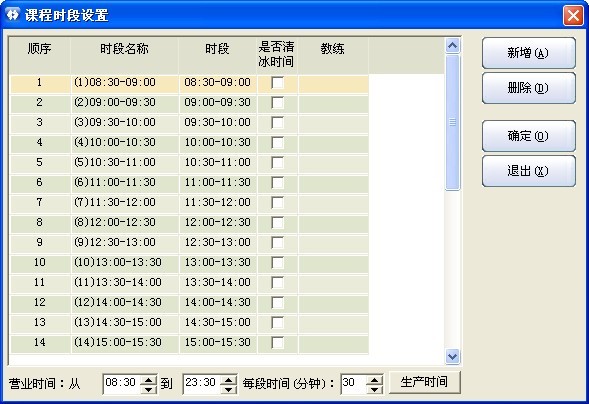The height and width of the screenshot is (404, 589).
Task: Increase minutes per segment value
Action: [x=375, y=380]
